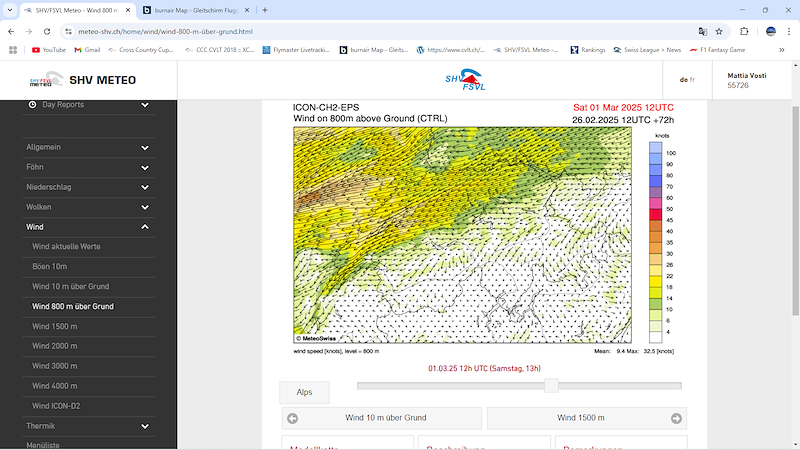Collapse the Wind menu section
Viewport: 800px width, 450px height.
[x=145, y=227]
